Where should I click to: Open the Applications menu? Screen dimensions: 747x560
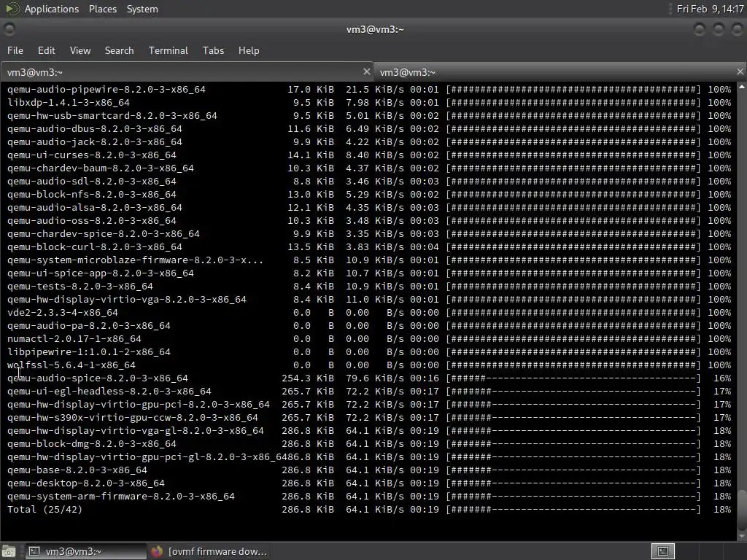tap(52, 9)
